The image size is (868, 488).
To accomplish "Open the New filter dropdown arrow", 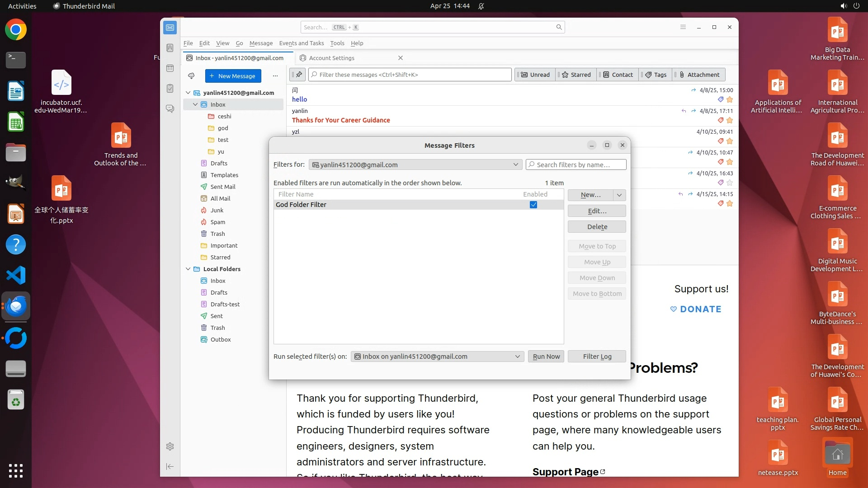I will tap(619, 195).
